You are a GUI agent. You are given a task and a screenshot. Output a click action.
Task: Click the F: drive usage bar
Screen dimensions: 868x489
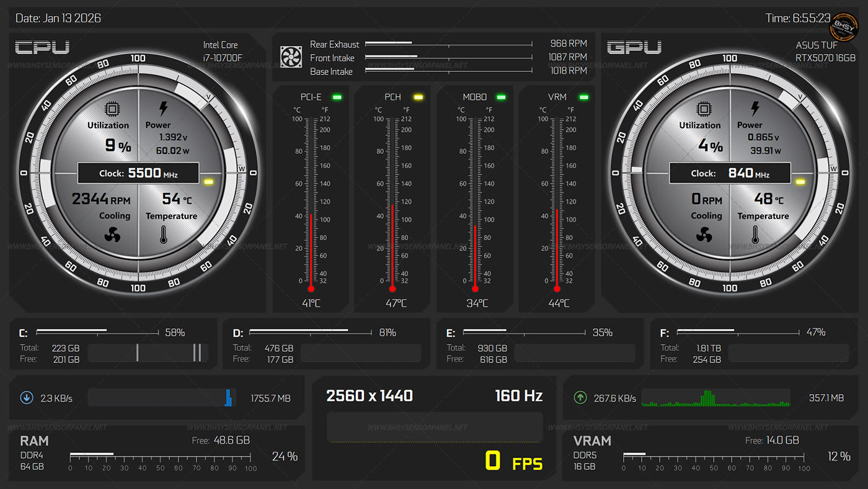pos(738,333)
